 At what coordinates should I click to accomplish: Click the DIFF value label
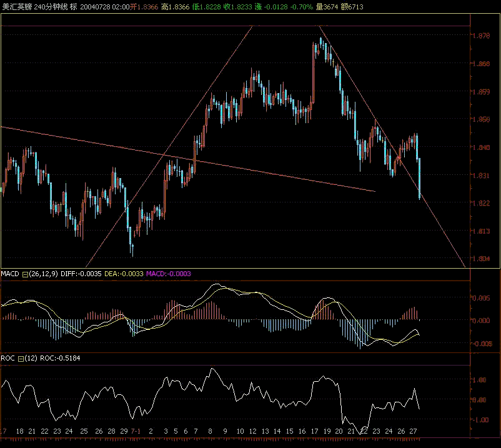point(81,274)
